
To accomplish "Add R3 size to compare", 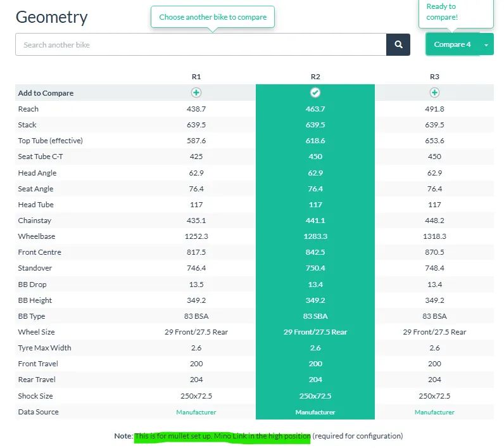I will coord(434,93).
